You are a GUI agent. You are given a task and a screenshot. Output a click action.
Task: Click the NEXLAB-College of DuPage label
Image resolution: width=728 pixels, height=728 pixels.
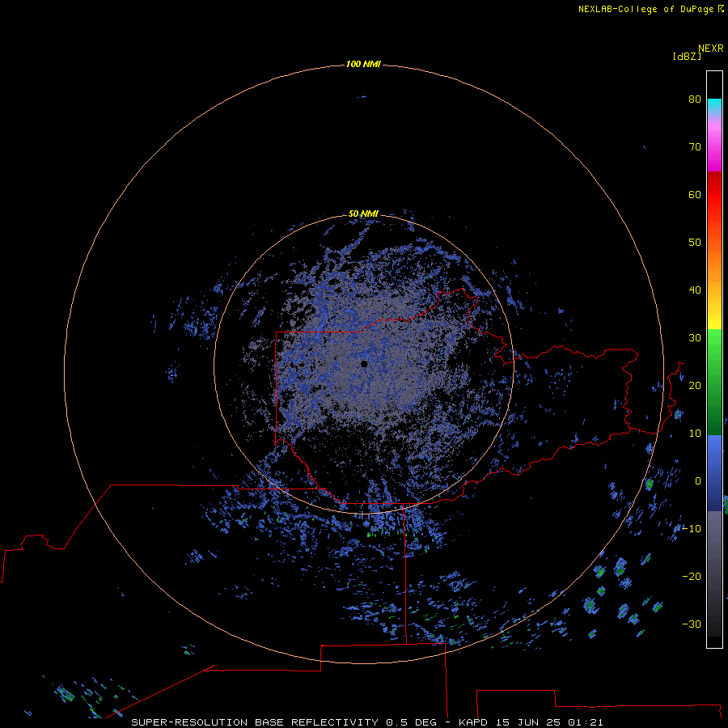click(651, 9)
